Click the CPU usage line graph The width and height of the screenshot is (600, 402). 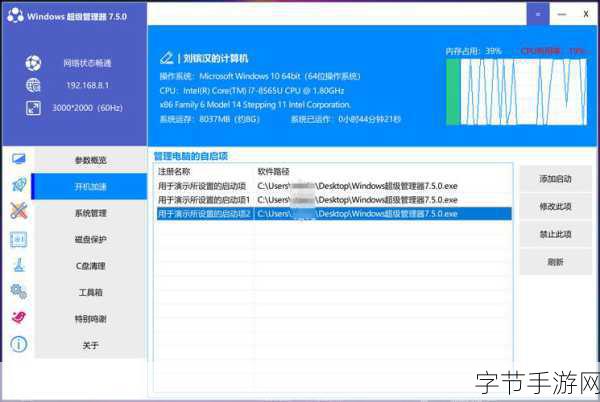tap(523, 92)
